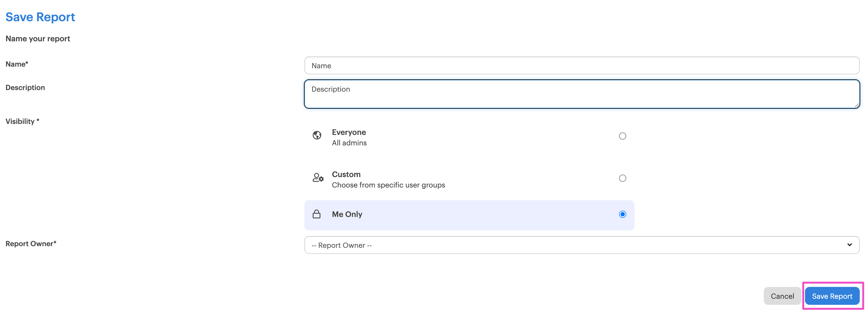Click the 'Name*' field label
Viewport: 868px width, 315px height.
click(x=17, y=64)
